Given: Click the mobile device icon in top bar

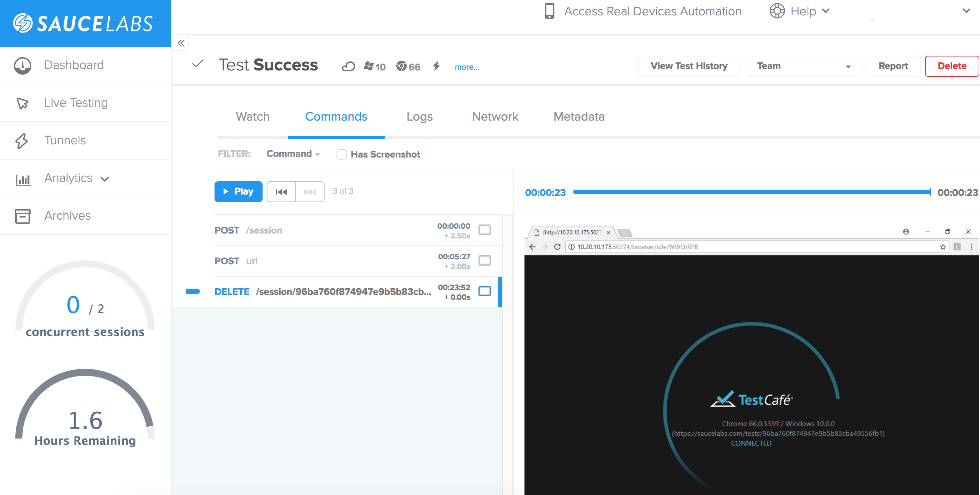Looking at the screenshot, I should (549, 11).
